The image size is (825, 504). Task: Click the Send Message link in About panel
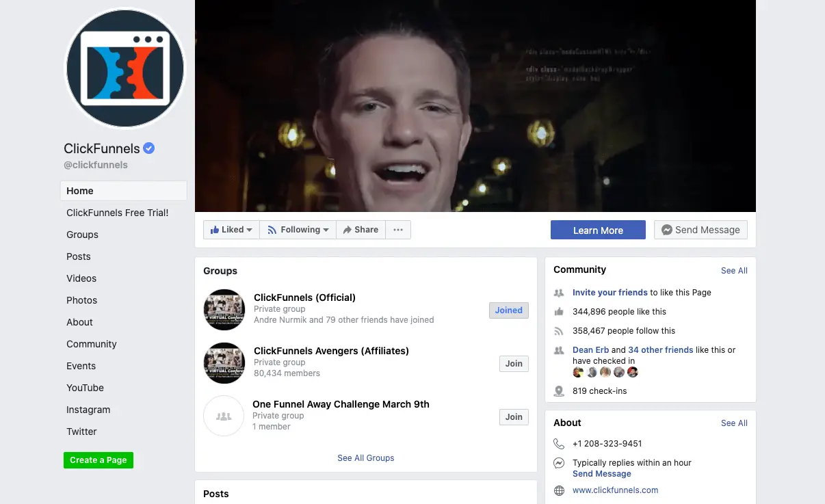click(x=602, y=474)
